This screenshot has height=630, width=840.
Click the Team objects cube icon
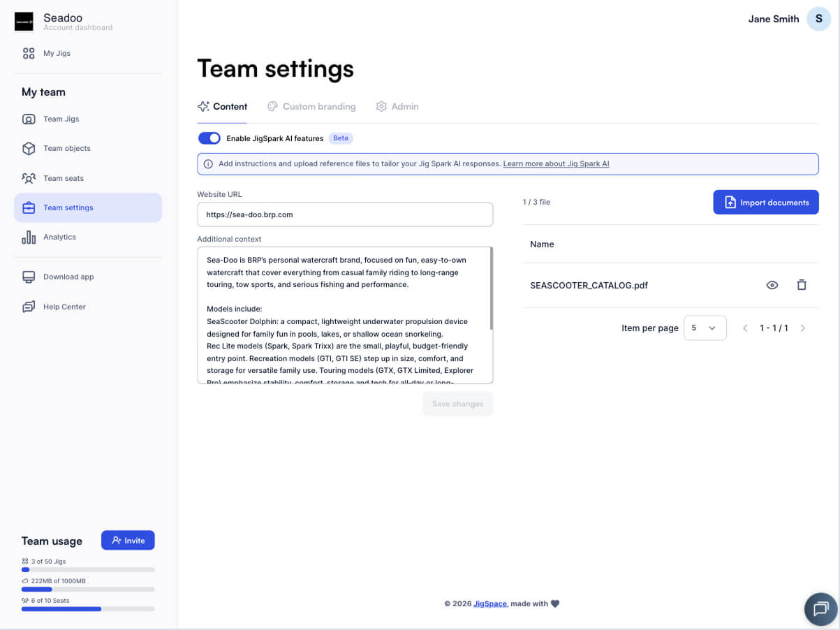pyautogui.click(x=29, y=148)
